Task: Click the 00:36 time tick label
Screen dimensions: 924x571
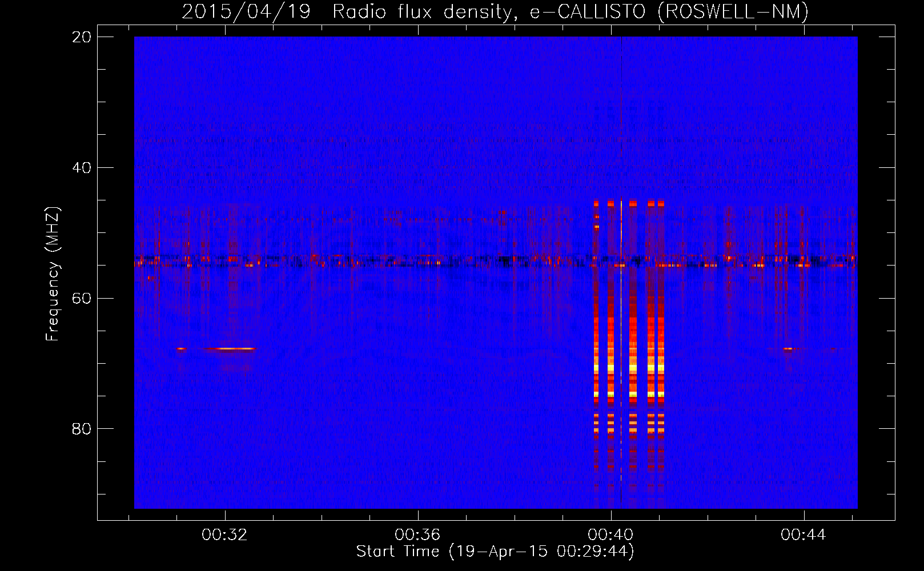Action: (417, 535)
